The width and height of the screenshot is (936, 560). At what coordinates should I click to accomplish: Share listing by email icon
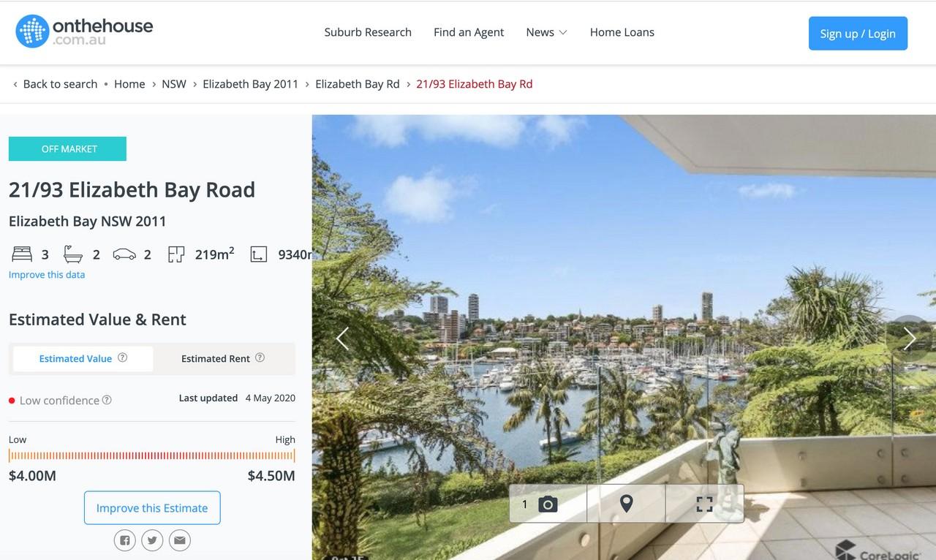[179, 541]
